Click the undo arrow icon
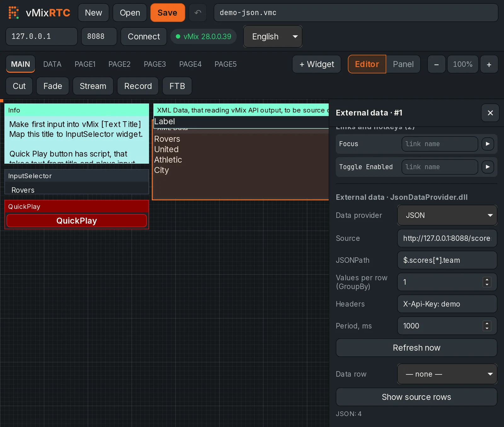Screen dimensions: 504x427 (198, 13)
